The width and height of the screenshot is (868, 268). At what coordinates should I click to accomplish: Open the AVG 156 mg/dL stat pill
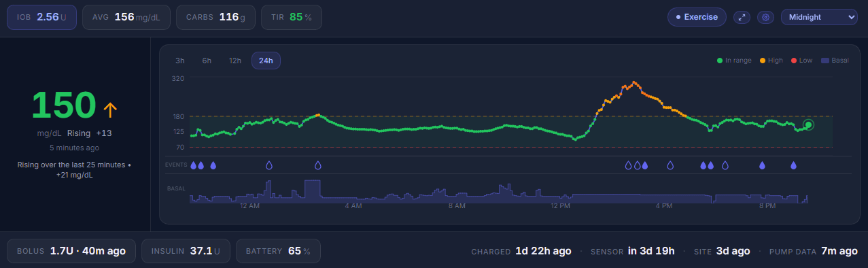coord(126,17)
